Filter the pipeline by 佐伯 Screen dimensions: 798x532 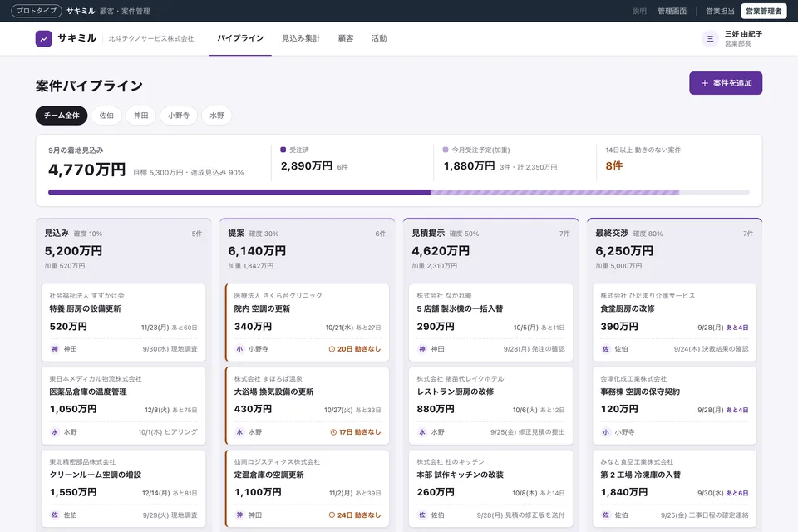106,116
